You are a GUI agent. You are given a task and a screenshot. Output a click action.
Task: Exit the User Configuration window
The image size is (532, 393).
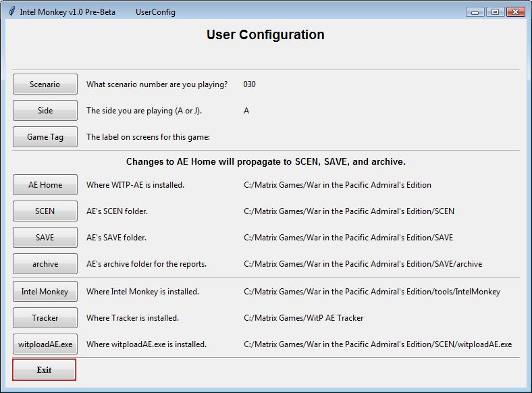pos(44,370)
